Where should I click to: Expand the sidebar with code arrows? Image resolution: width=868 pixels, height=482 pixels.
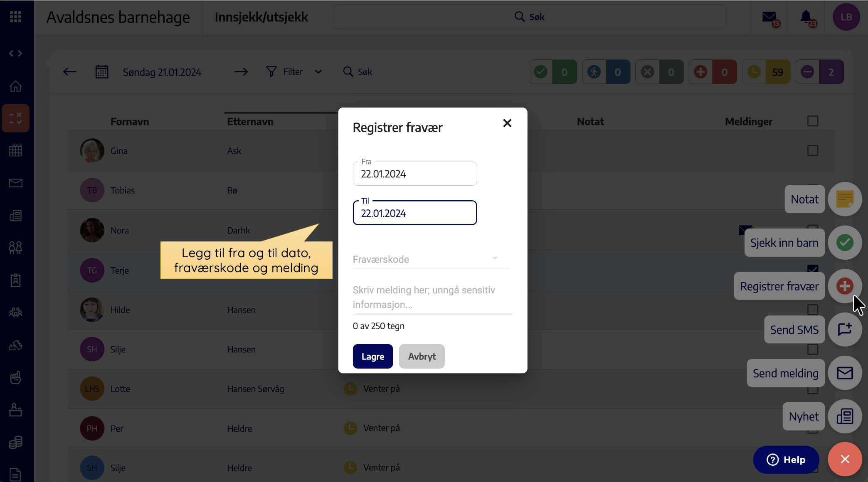click(x=15, y=53)
